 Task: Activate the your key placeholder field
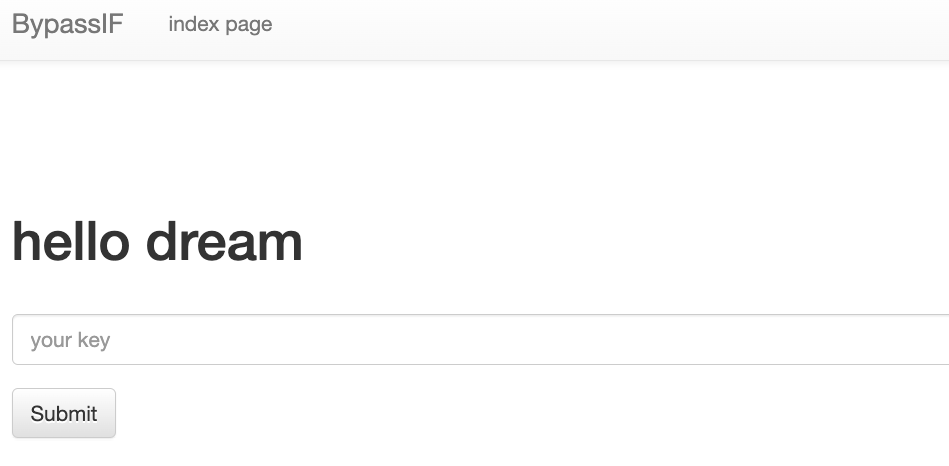(x=481, y=340)
